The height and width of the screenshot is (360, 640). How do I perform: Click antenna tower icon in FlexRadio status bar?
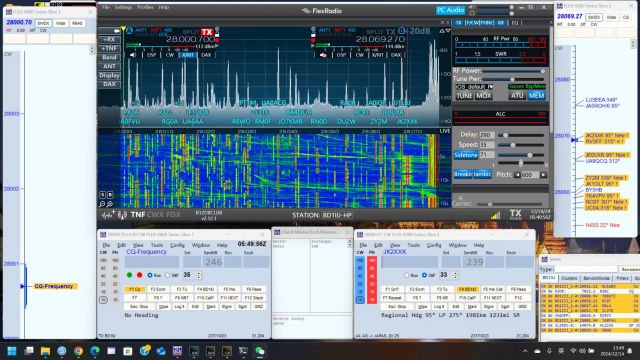pos(122,215)
